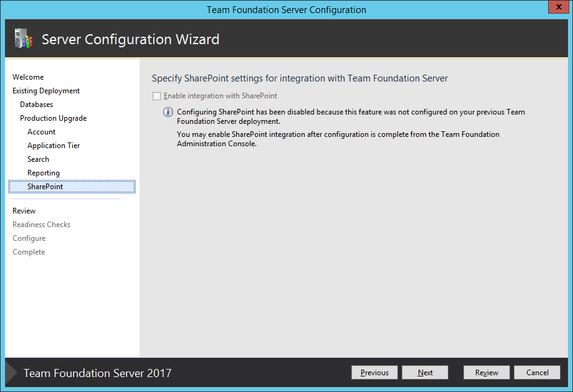
Task: Click the Complete step in sidebar
Action: 29,252
